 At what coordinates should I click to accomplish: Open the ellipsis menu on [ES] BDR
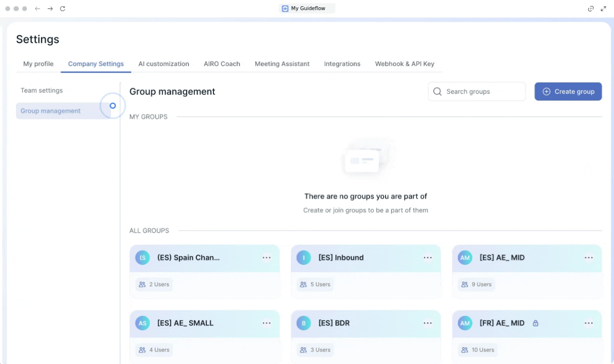click(427, 323)
